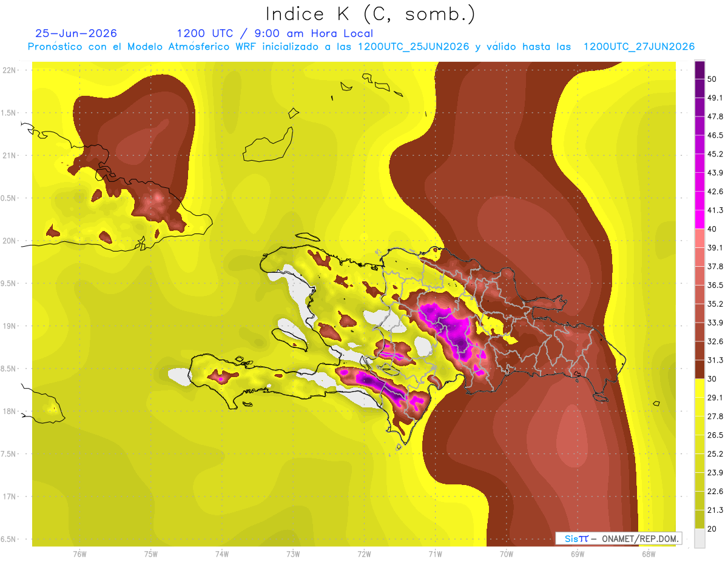
Task: Click the legend value '39.1'
Action: 715,247
